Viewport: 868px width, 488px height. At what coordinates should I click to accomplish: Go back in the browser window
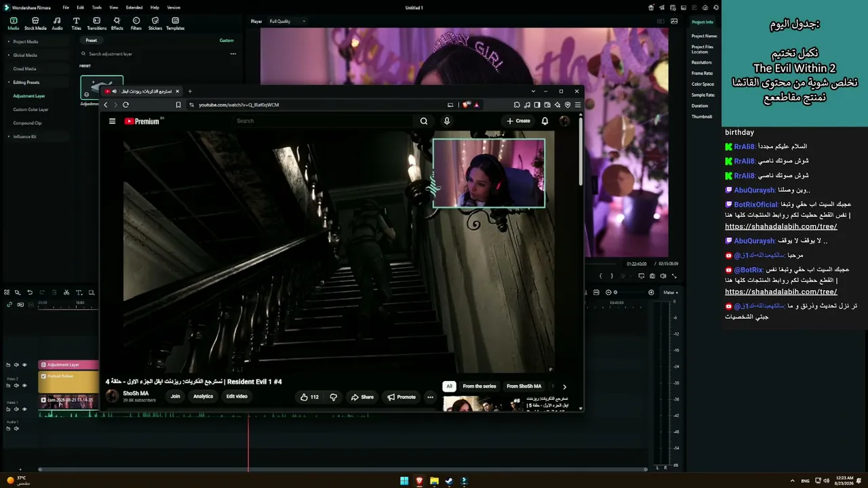coord(105,105)
